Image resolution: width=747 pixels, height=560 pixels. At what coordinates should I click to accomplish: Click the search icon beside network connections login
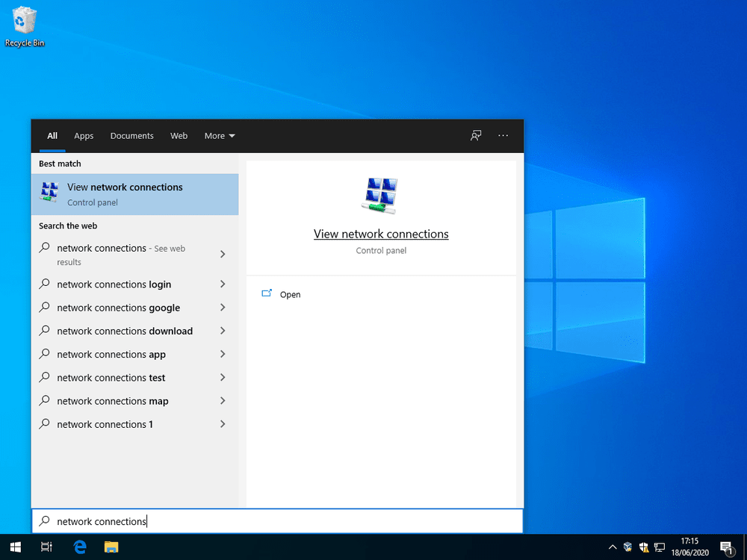click(44, 284)
